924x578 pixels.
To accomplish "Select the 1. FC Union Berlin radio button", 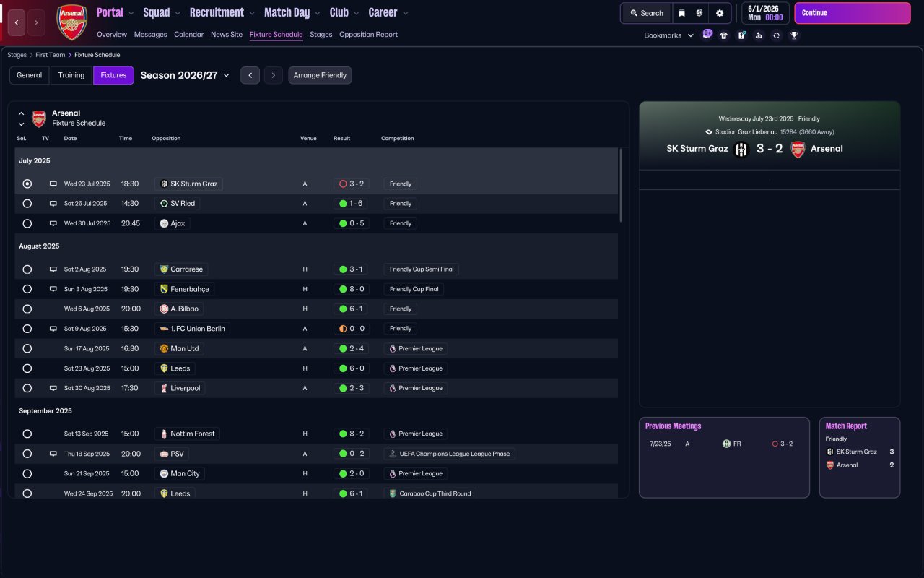I will click(x=27, y=329).
